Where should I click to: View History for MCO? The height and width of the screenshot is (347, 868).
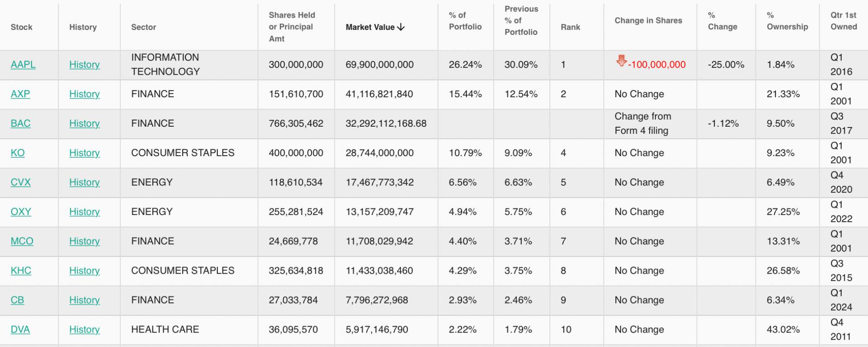point(85,241)
